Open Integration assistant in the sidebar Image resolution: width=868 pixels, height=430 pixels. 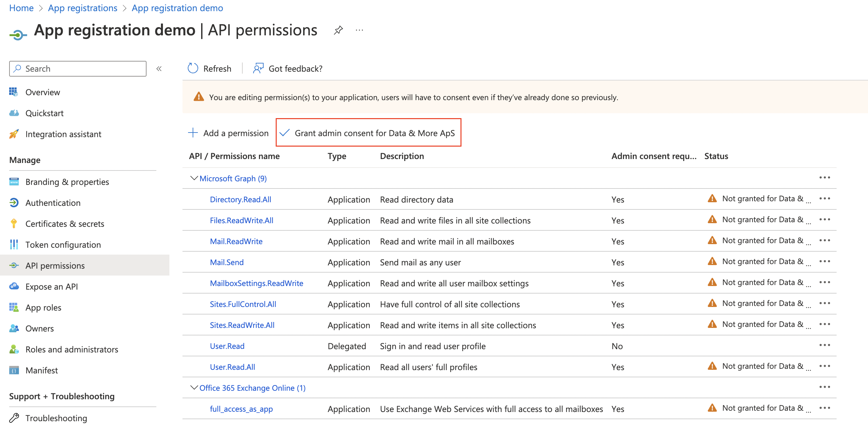(63, 134)
